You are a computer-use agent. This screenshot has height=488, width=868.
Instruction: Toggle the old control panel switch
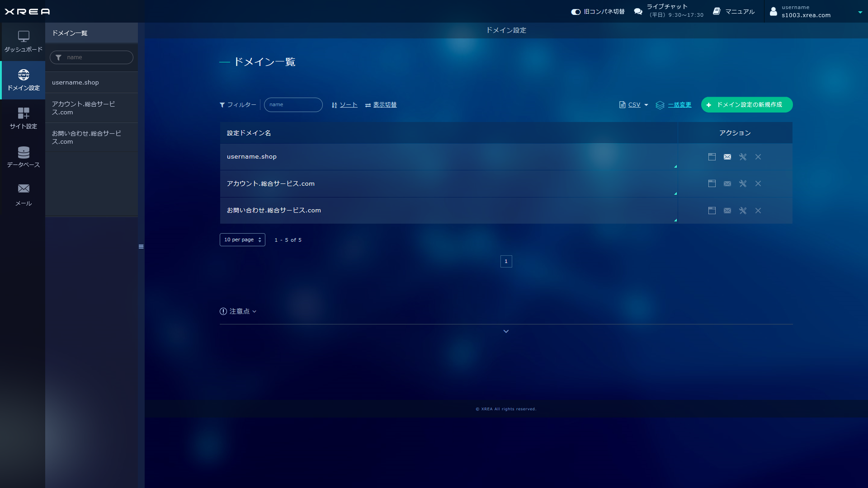coord(576,12)
